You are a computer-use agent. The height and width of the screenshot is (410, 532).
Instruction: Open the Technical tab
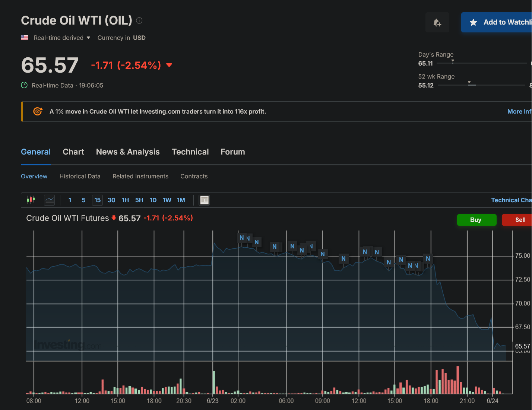[190, 152]
